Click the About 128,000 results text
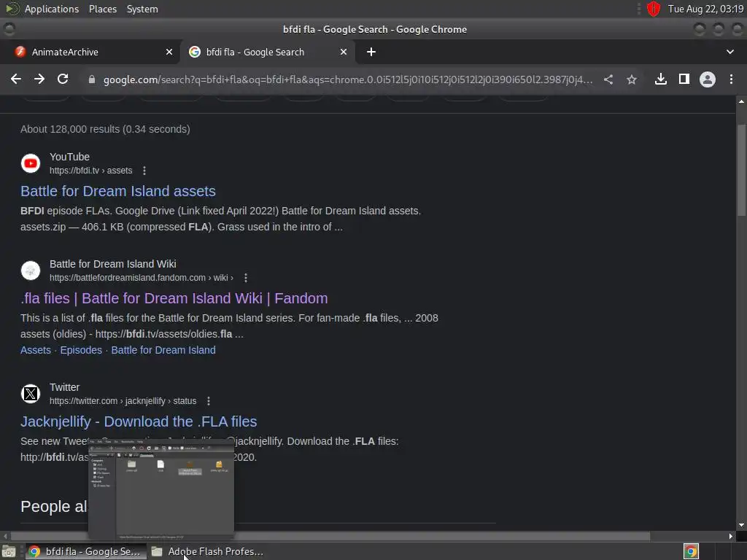This screenshot has width=747, height=560. 105,129
